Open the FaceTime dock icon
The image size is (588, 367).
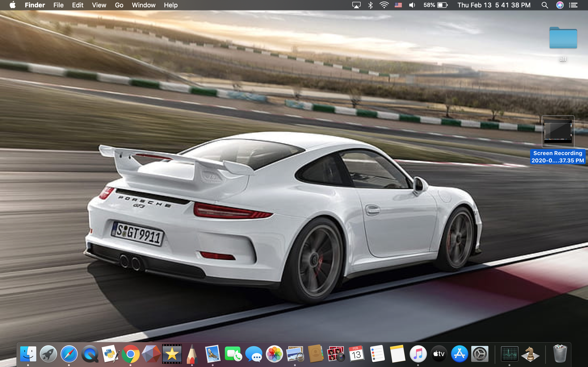click(x=233, y=354)
